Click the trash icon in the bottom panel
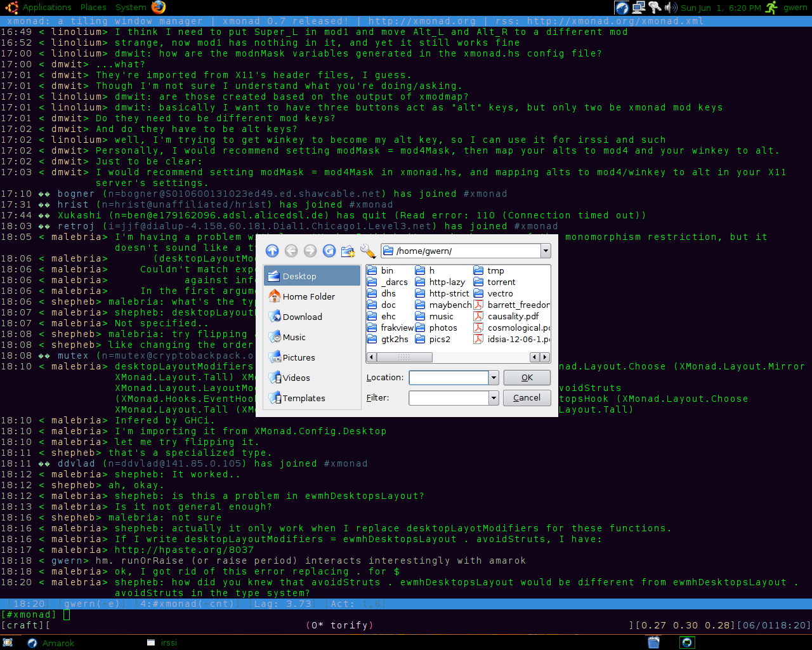 tap(654, 642)
